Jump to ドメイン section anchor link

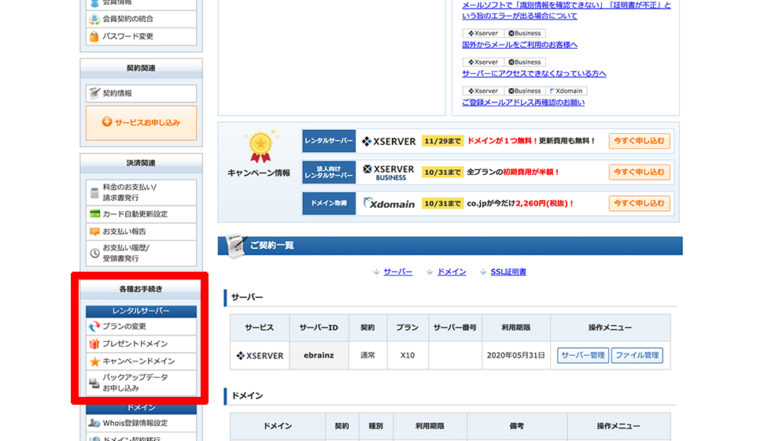coord(452,272)
